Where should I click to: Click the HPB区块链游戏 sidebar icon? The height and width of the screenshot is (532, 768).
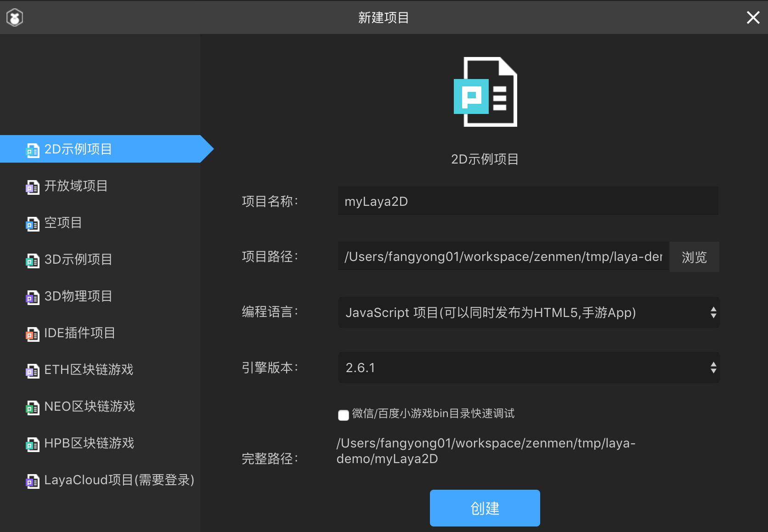33,444
